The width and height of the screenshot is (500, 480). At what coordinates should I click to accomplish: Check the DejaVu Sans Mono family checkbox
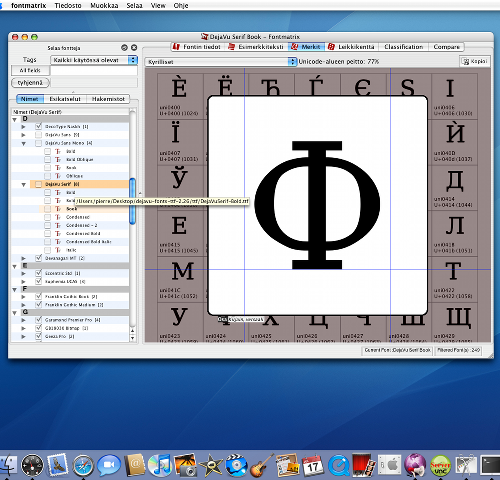coord(38,143)
